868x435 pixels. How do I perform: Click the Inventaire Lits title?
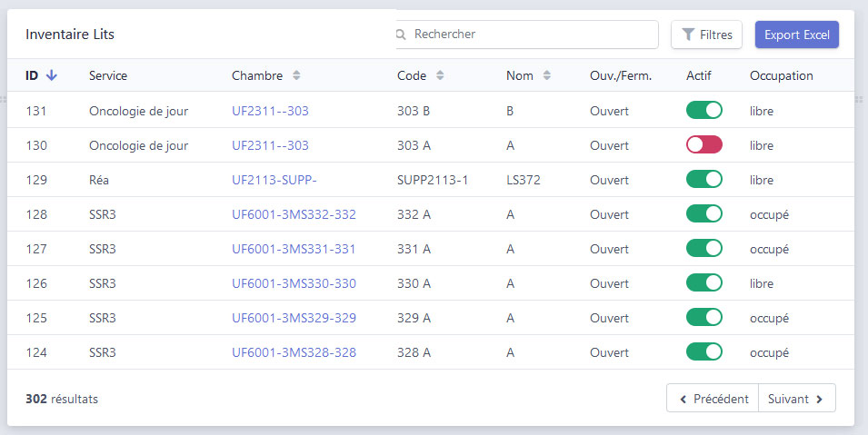click(70, 35)
